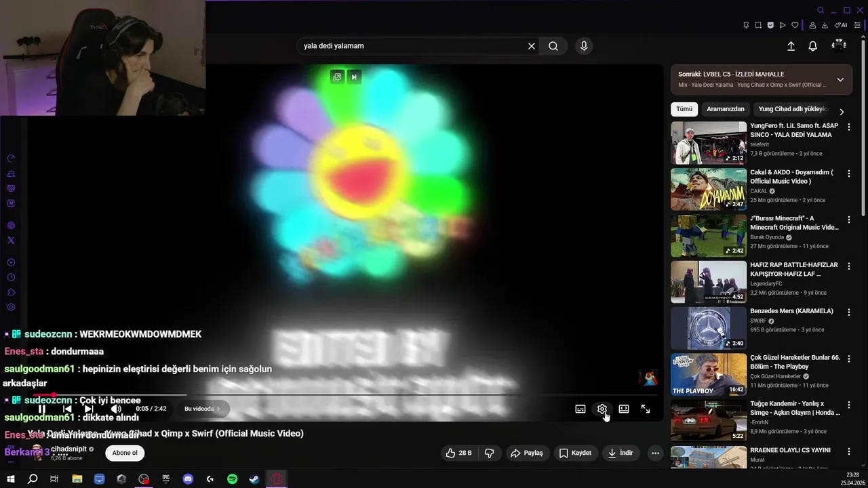
Task: Download the video with 'İndir'
Action: 620,453
